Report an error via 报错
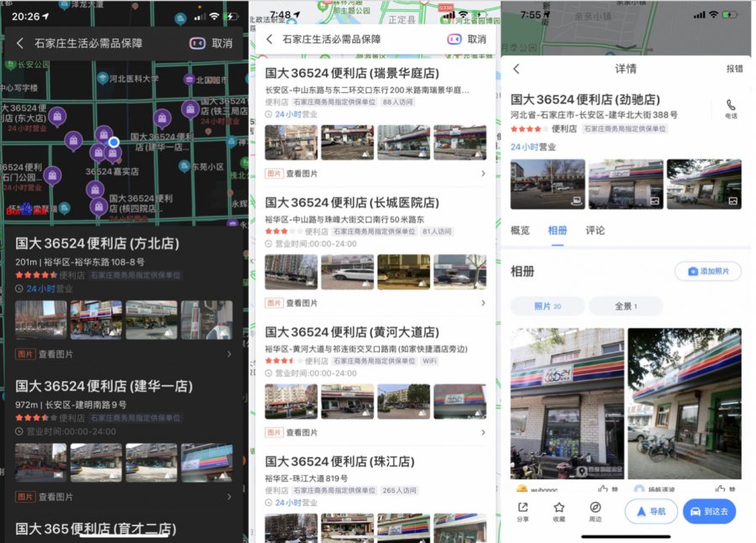This screenshot has height=543, width=756. pos(734,69)
